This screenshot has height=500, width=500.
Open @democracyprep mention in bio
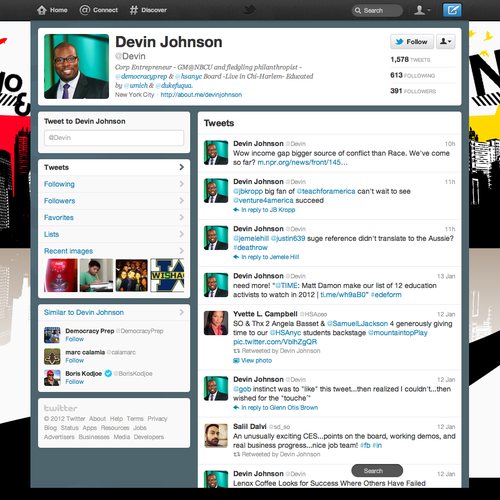coord(141,76)
